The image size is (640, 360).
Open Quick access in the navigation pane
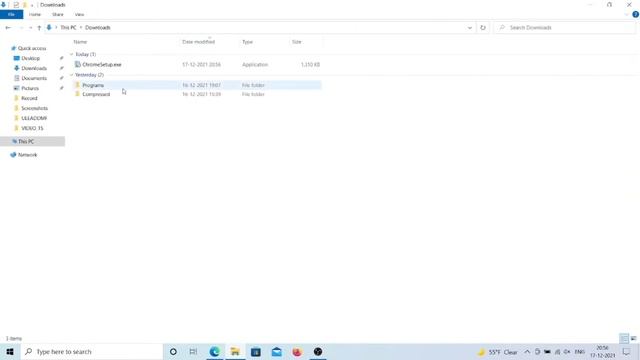point(32,48)
